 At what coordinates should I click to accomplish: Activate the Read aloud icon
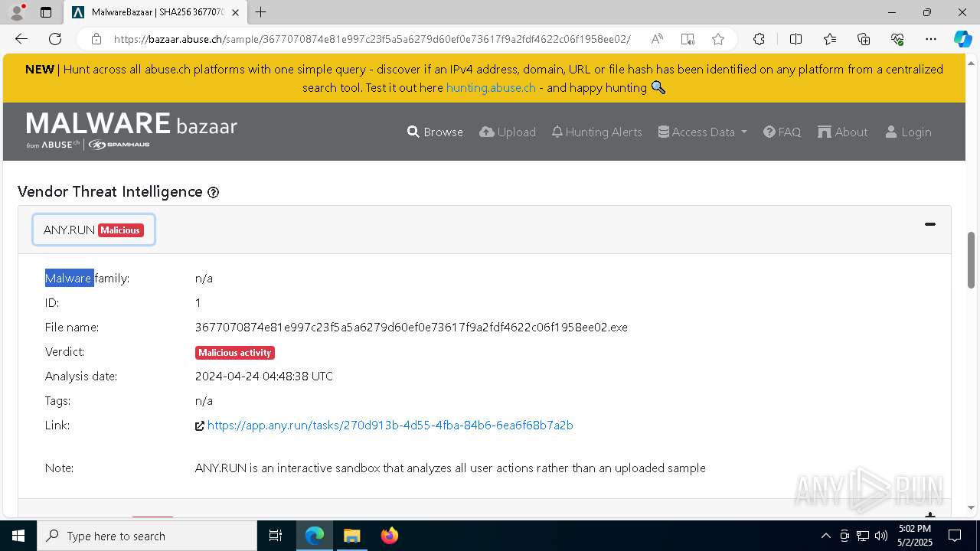(657, 39)
